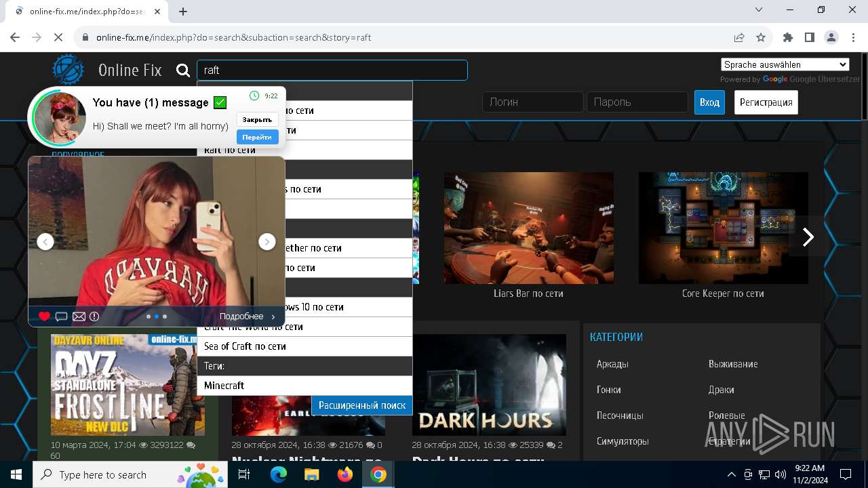This screenshot has height=488, width=868.
Task: Click the heart icon on the popup
Action: [44, 317]
